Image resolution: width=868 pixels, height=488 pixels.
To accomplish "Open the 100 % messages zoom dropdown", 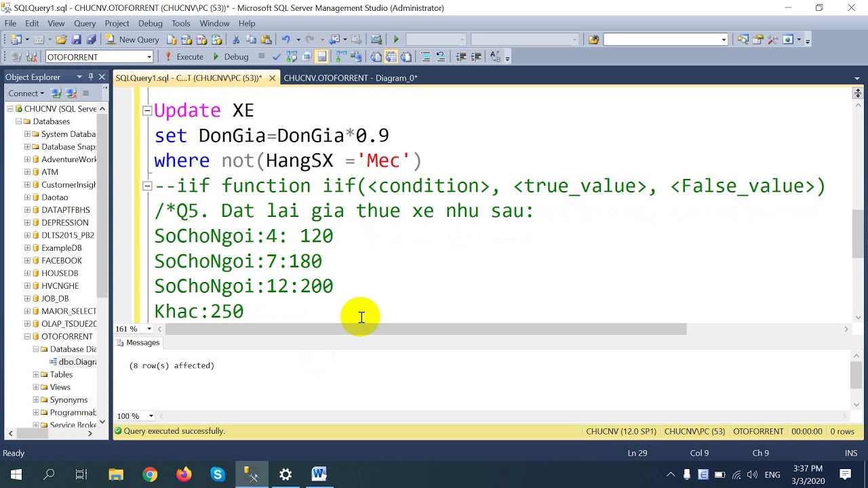I will pyautogui.click(x=151, y=416).
